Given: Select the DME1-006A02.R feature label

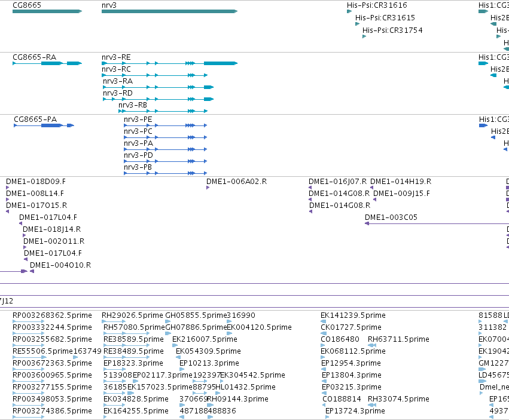Looking at the screenshot, I should click(x=237, y=181).
